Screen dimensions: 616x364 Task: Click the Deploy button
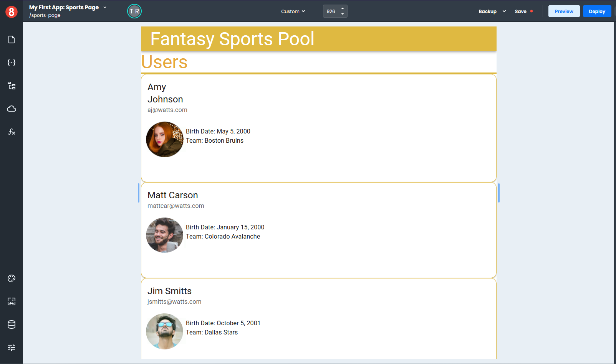(597, 12)
